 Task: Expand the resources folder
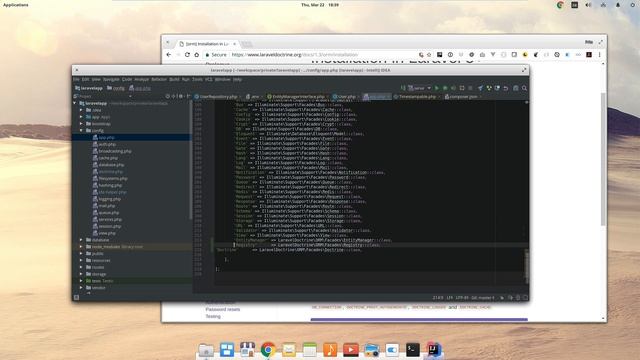81,260
